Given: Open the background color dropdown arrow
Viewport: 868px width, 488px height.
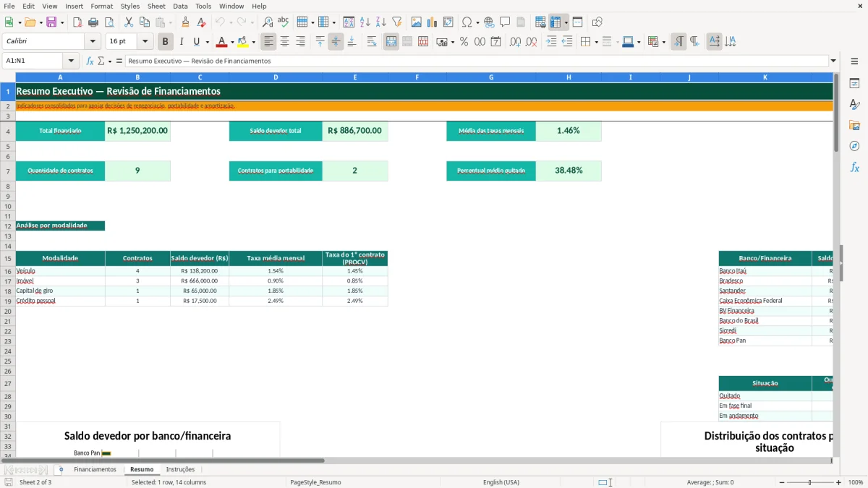Looking at the screenshot, I should (253, 42).
